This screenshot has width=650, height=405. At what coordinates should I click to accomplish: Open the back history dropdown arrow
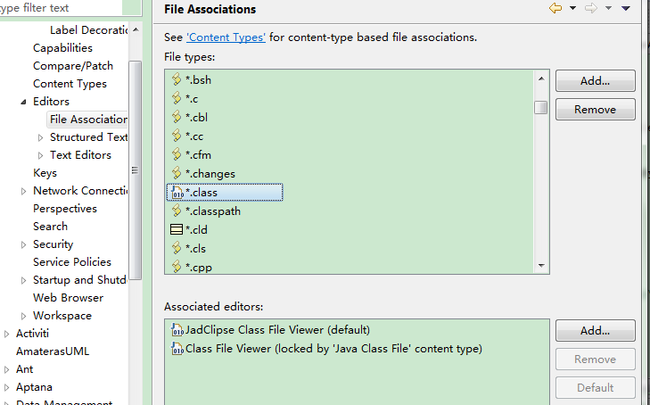point(573,8)
